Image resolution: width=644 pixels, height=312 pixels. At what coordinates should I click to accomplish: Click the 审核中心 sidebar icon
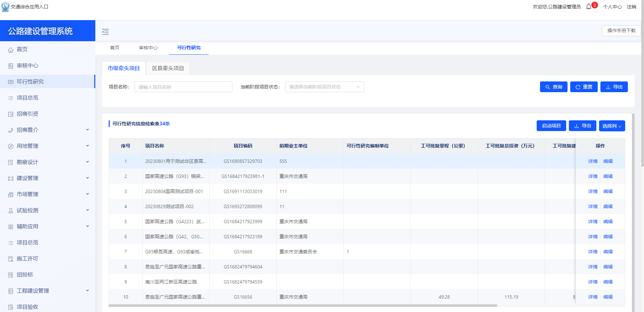point(11,66)
